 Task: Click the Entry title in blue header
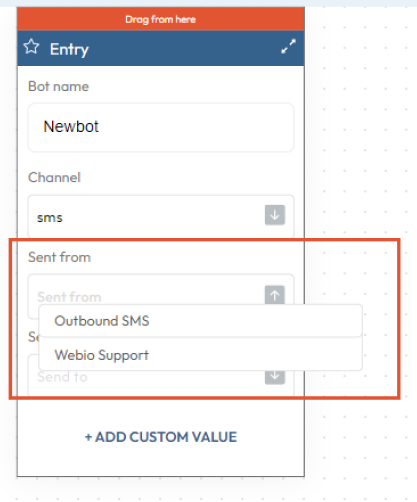[69, 49]
